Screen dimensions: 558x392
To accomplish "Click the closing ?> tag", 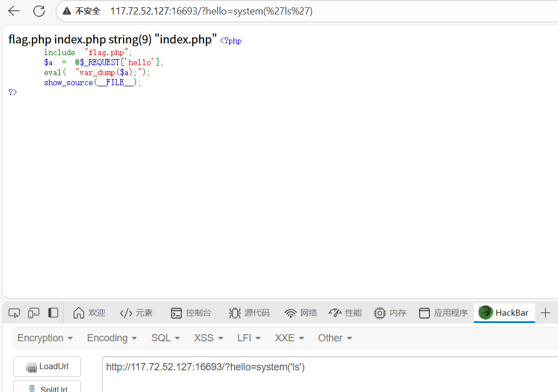I will pyautogui.click(x=13, y=92).
